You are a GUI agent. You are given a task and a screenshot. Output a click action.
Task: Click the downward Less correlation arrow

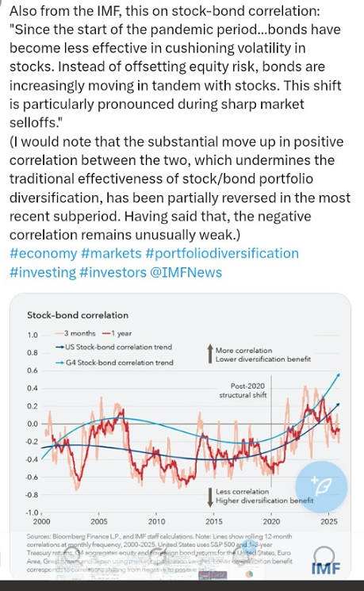point(210,497)
